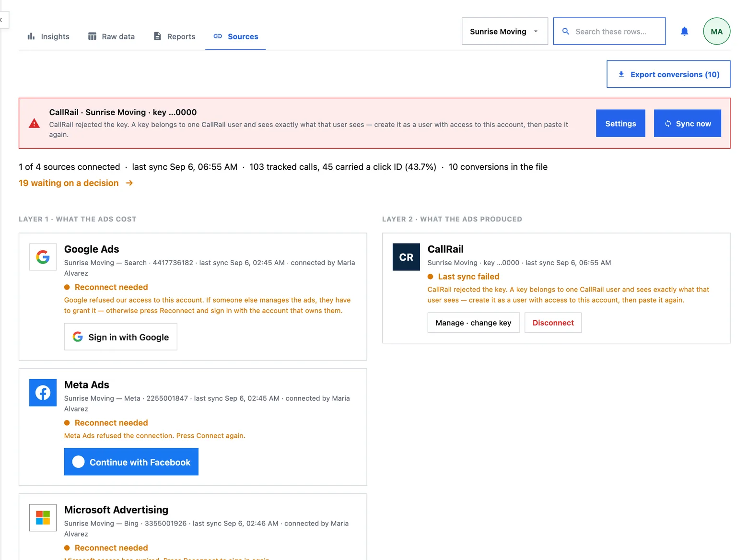Click Continue with Facebook button
The height and width of the screenshot is (560, 748).
pos(131,462)
